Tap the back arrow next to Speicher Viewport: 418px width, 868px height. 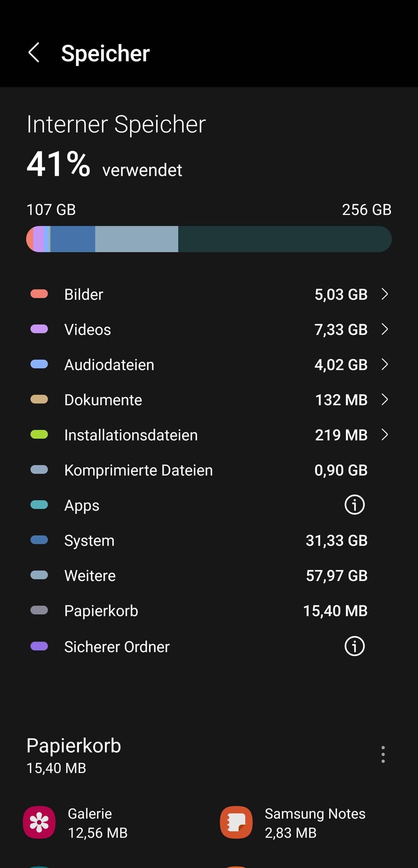[34, 53]
